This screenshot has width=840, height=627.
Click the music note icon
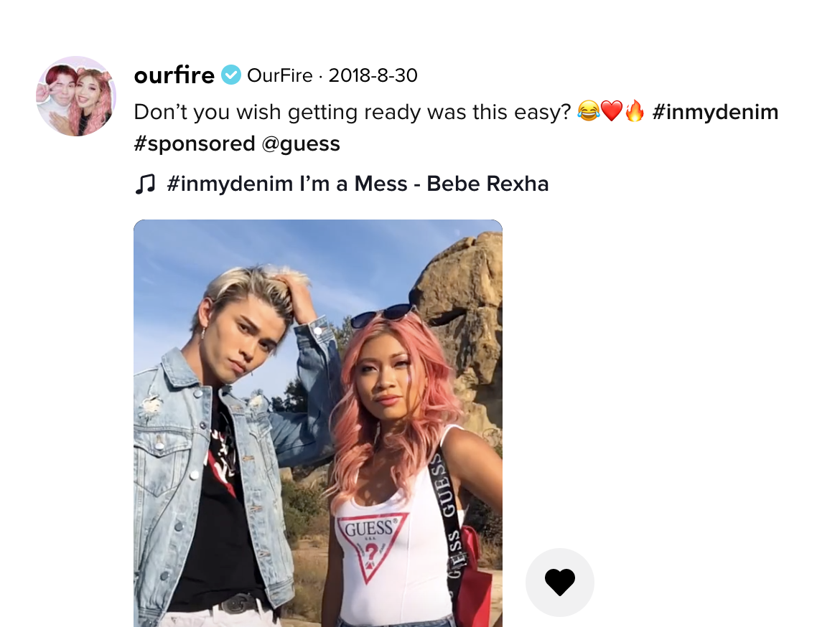[145, 184]
